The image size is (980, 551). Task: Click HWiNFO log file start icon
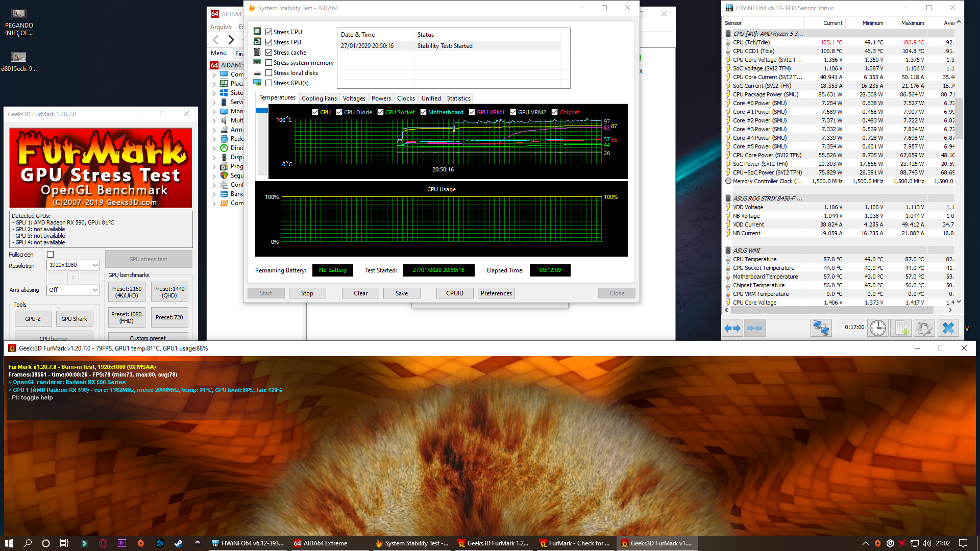click(x=901, y=328)
